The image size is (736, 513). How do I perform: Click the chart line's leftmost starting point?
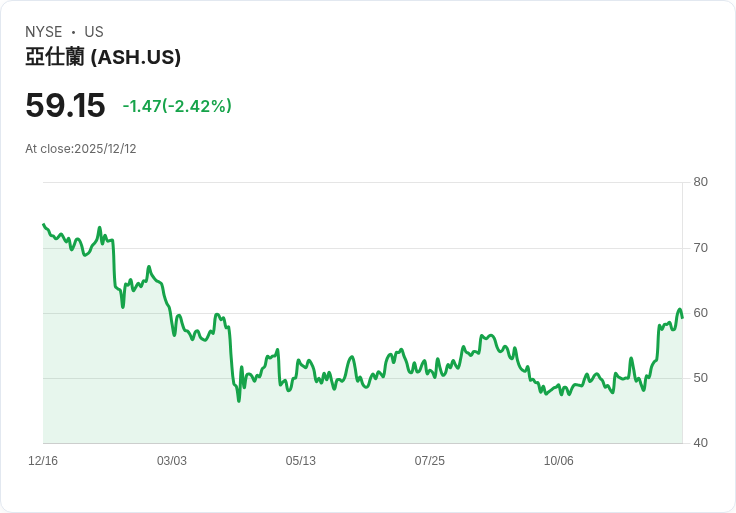point(43,224)
